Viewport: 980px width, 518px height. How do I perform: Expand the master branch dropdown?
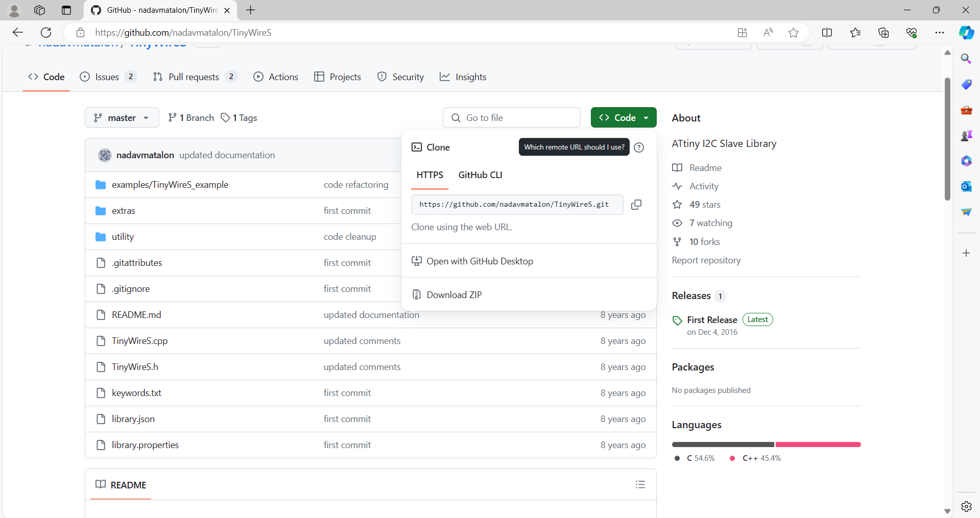pos(122,117)
